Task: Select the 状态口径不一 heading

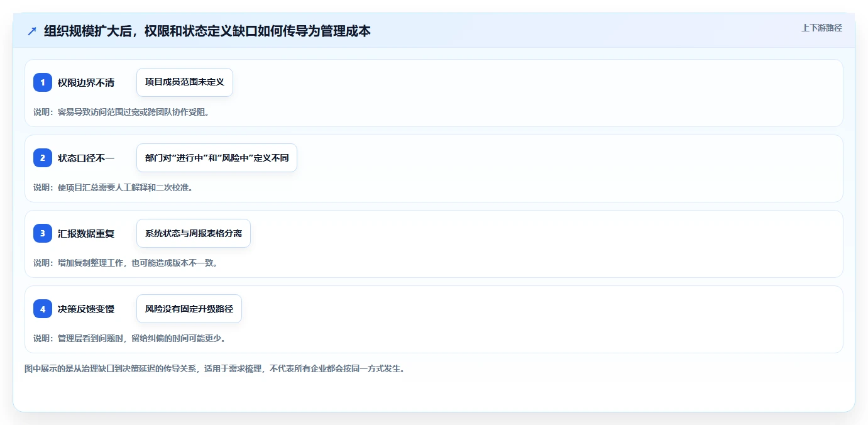Action: (86, 158)
